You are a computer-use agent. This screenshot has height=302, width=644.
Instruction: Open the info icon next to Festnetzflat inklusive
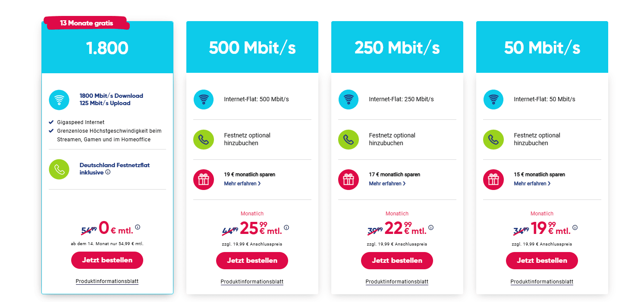[108, 172]
